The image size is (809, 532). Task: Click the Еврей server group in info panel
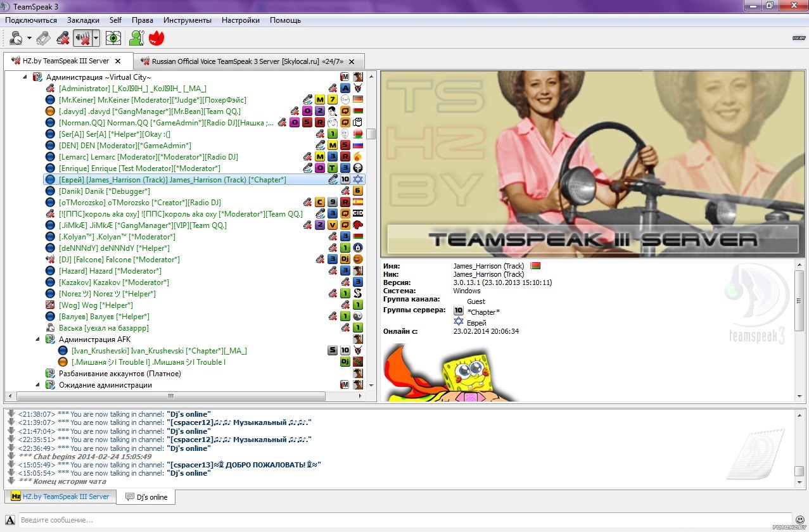pyautogui.click(x=476, y=323)
